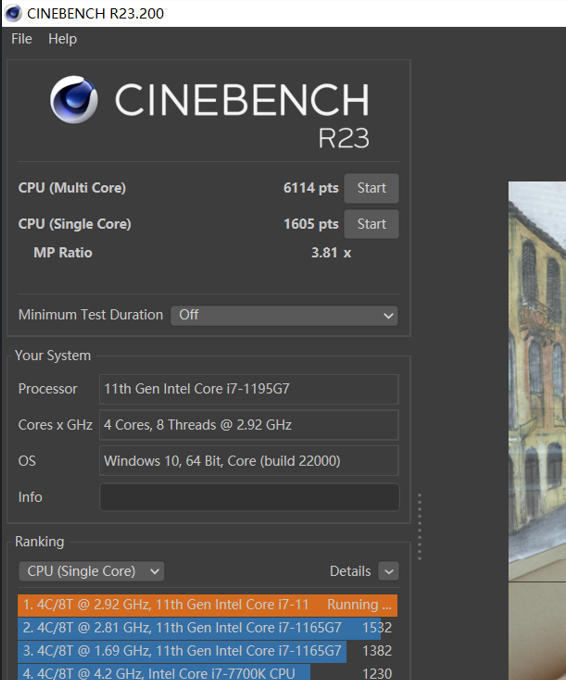The height and width of the screenshot is (680, 566).
Task: Open the Help menu
Action: click(x=62, y=39)
